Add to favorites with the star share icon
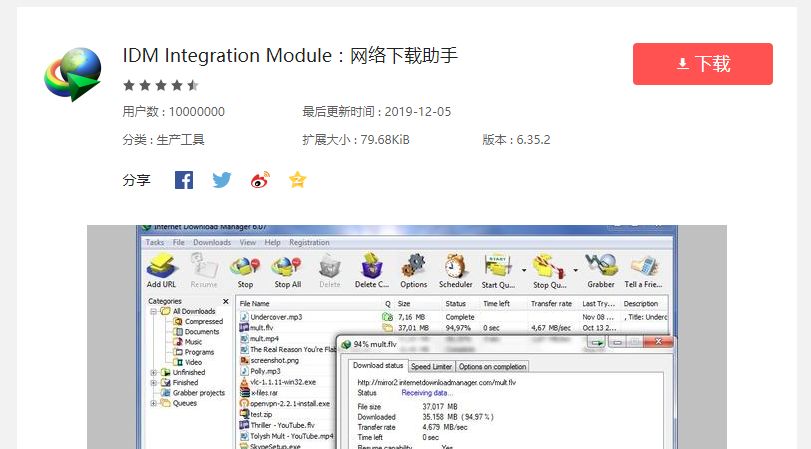 (x=297, y=180)
